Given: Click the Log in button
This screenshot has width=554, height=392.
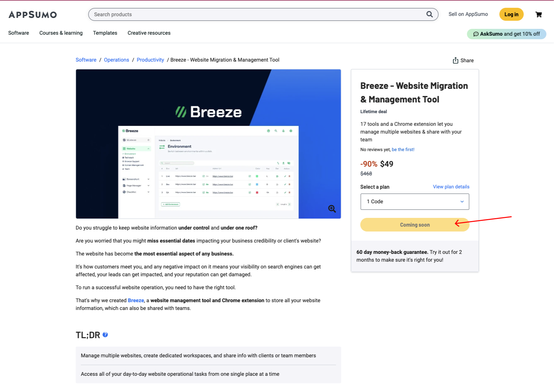Looking at the screenshot, I should click(x=511, y=14).
